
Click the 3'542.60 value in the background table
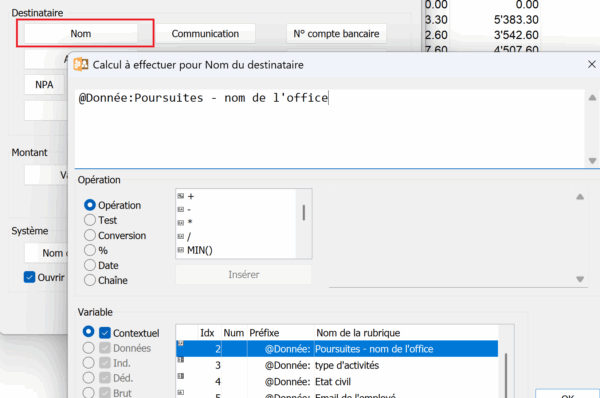click(516, 35)
